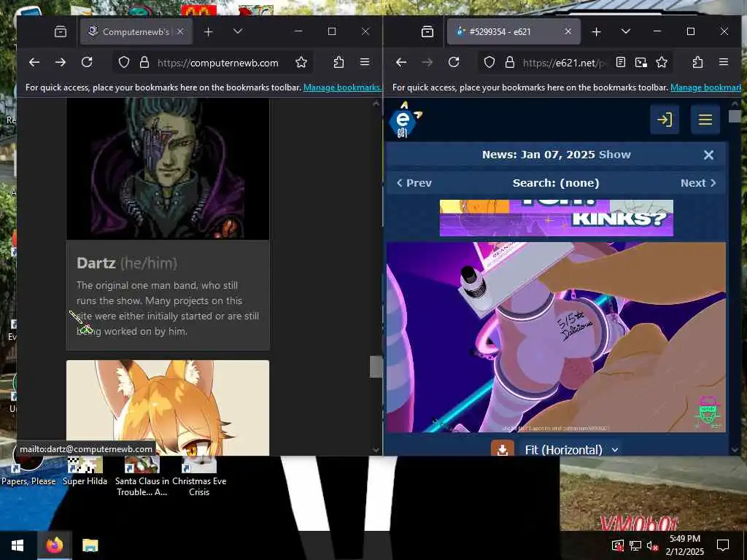
Task: Select the Computernewb's tab
Action: pyautogui.click(x=136, y=32)
